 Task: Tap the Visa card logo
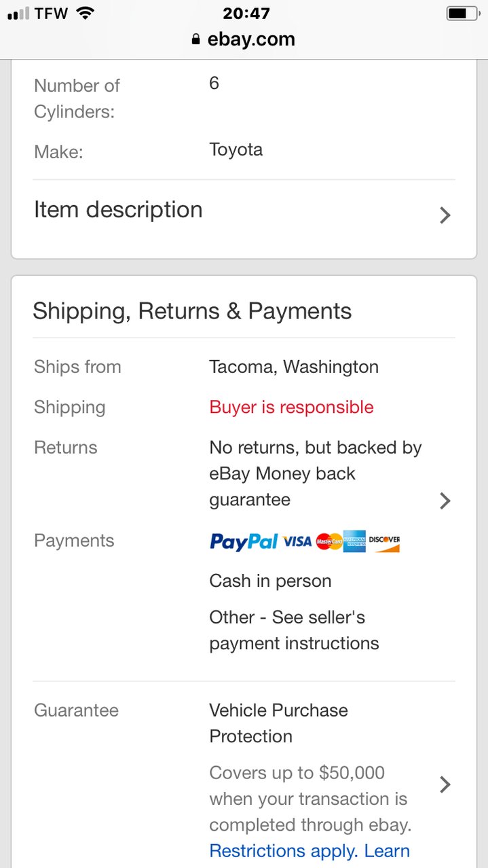tap(297, 541)
